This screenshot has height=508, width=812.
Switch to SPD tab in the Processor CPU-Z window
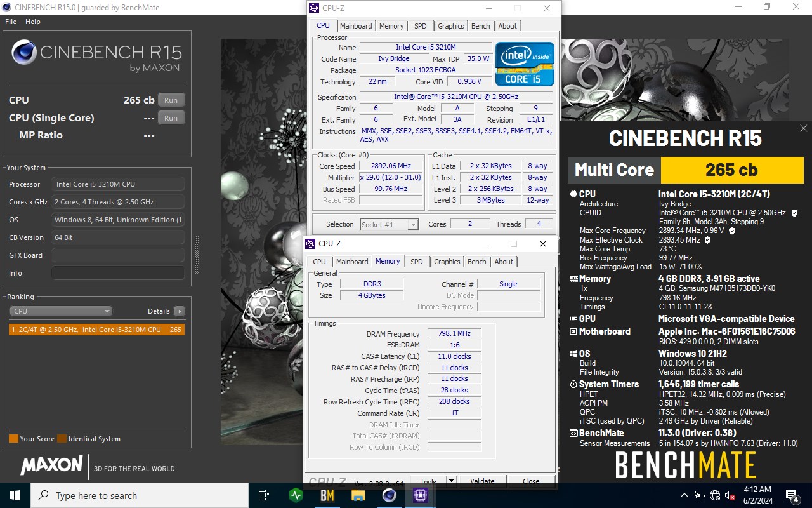pos(421,26)
